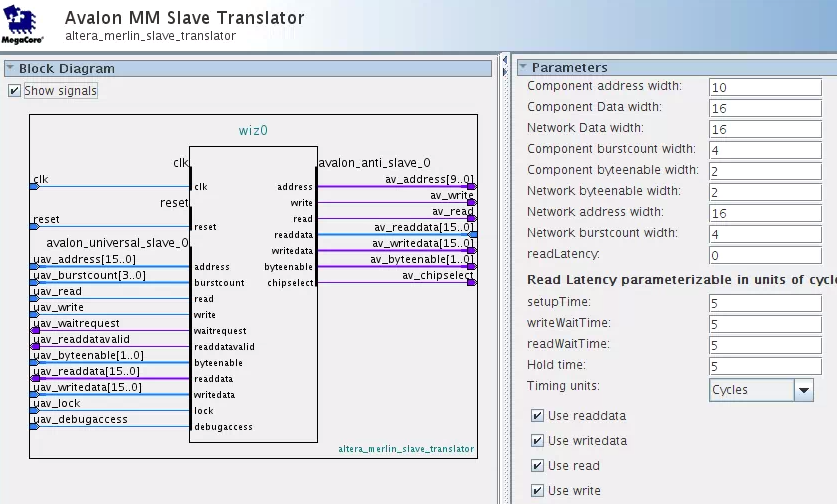
Task: Click the av_byteenable[1..0] signal label
Action: point(422,259)
